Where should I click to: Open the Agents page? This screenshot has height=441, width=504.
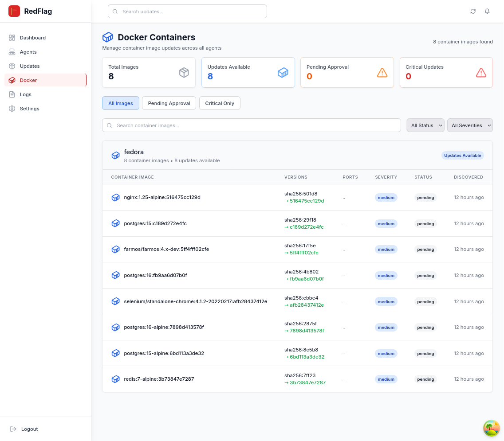coord(28,52)
